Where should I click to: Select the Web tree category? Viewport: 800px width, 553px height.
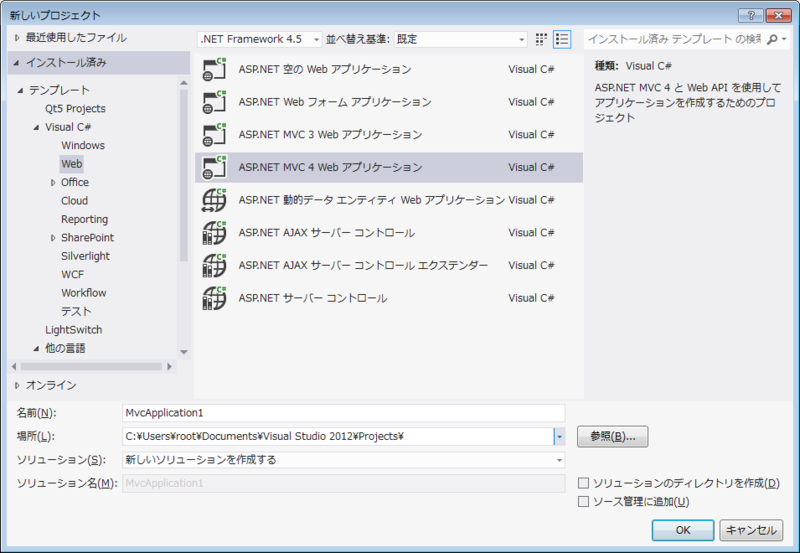point(71,164)
